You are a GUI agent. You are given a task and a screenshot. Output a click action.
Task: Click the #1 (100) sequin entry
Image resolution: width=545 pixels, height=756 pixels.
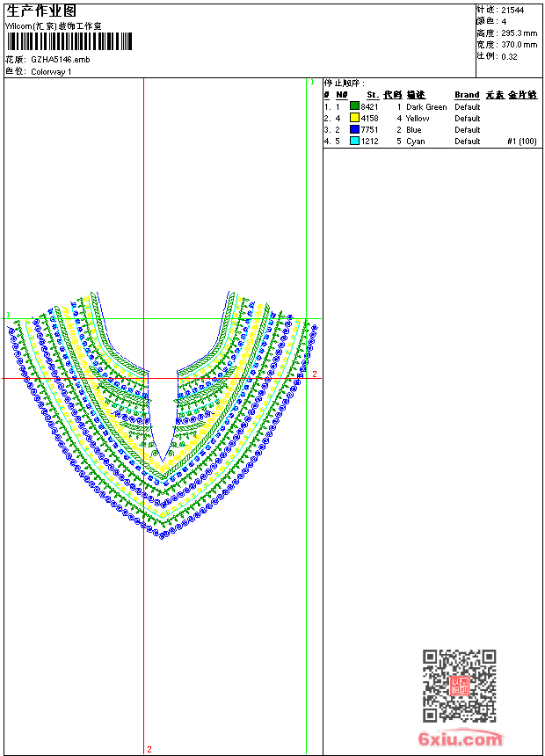pyautogui.click(x=522, y=141)
